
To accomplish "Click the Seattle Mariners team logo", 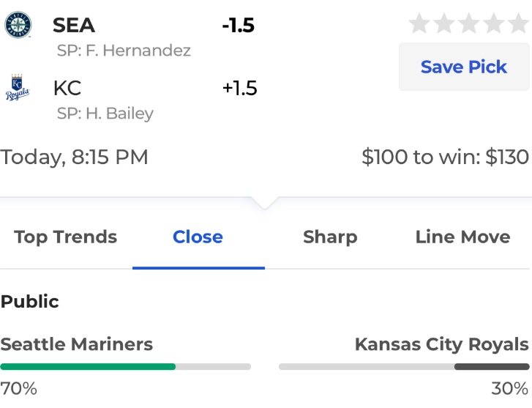I will click(x=18, y=25).
